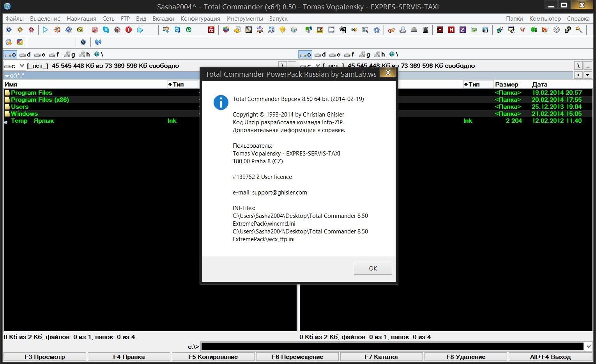This screenshot has height=364, width=596.
Task: Click the disc burning toolbar icon
Action: tap(260, 30)
